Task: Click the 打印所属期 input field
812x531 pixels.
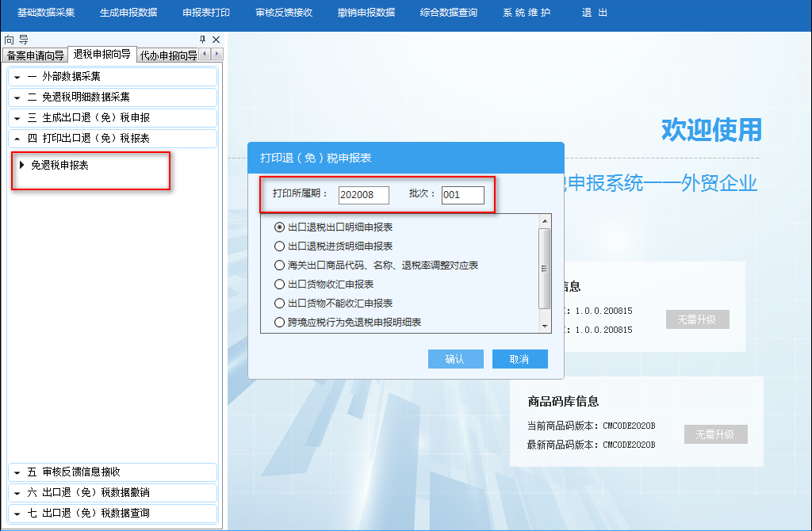Action: (x=363, y=195)
